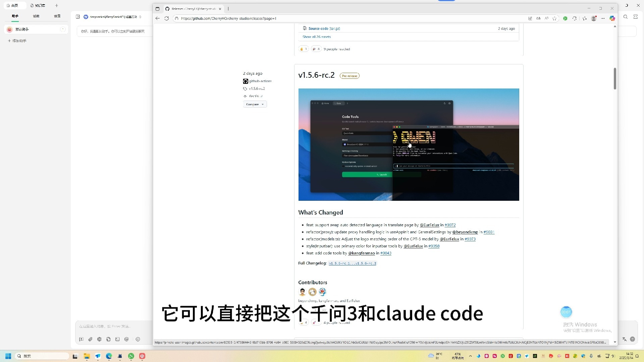Star this page as favorite
The width and height of the screenshot is (644, 362).
[554, 18]
